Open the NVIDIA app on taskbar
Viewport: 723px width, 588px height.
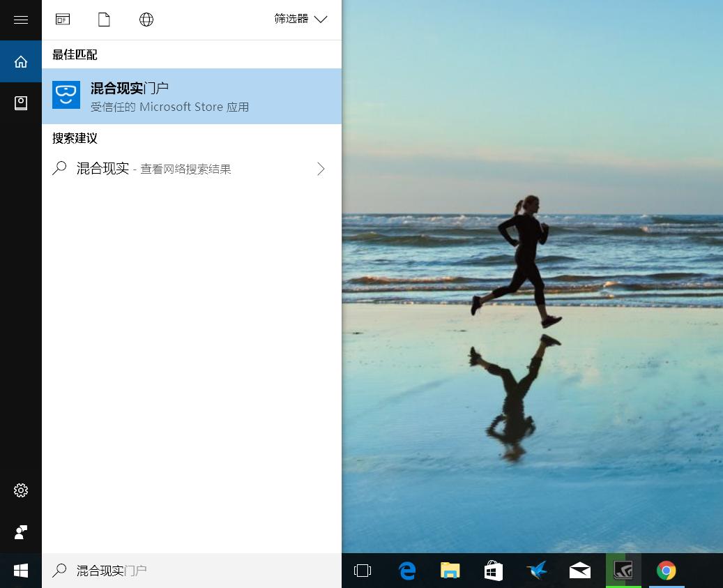tap(623, 571)
